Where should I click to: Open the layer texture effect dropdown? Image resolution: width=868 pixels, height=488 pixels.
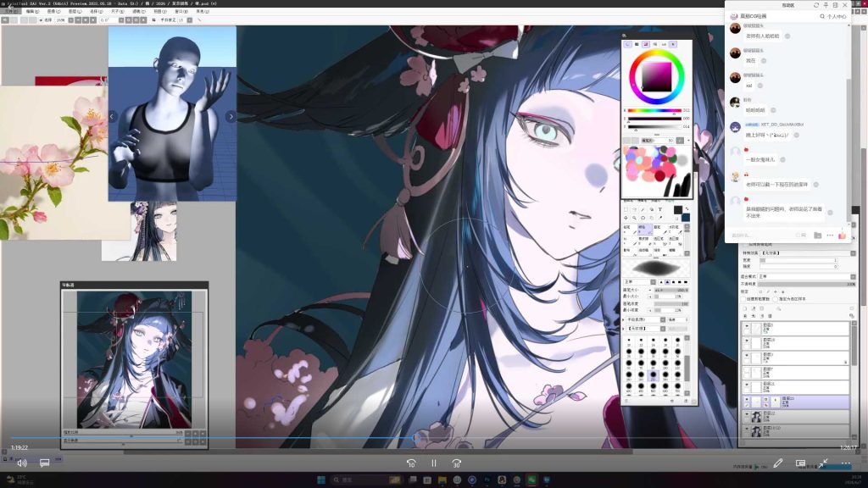807,252
